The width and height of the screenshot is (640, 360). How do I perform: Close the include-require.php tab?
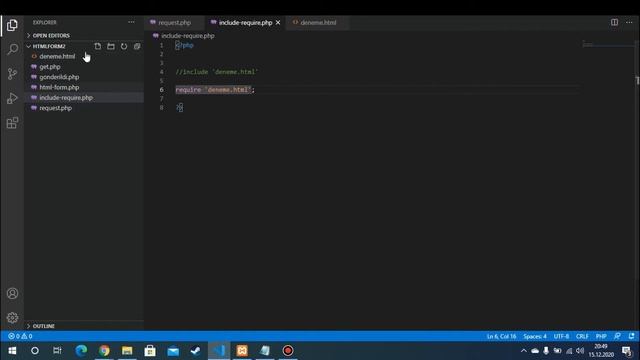click(x=278, y=22)
